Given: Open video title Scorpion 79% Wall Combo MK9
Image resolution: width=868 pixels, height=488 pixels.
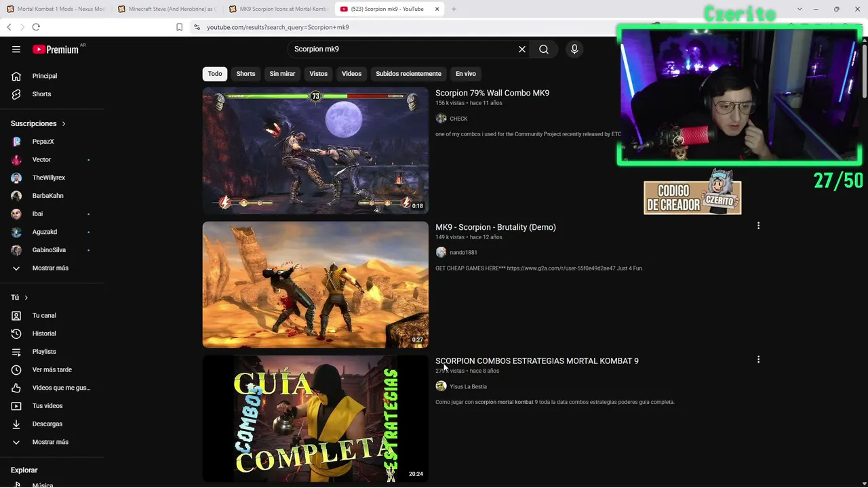Looking at the screenshot, I should (x=492, y=93).
